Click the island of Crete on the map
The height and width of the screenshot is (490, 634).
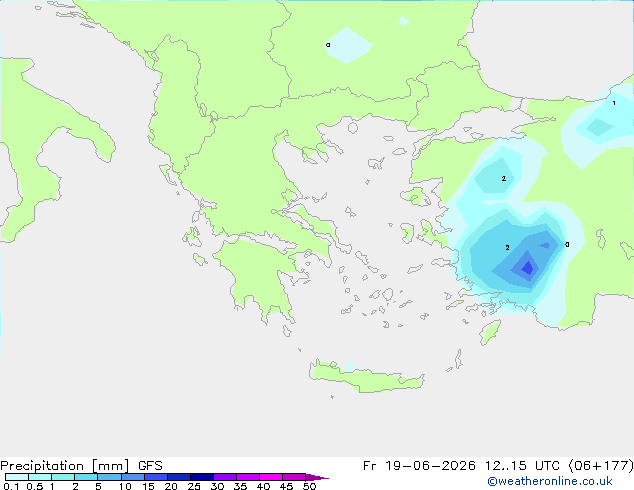(366, 376)
